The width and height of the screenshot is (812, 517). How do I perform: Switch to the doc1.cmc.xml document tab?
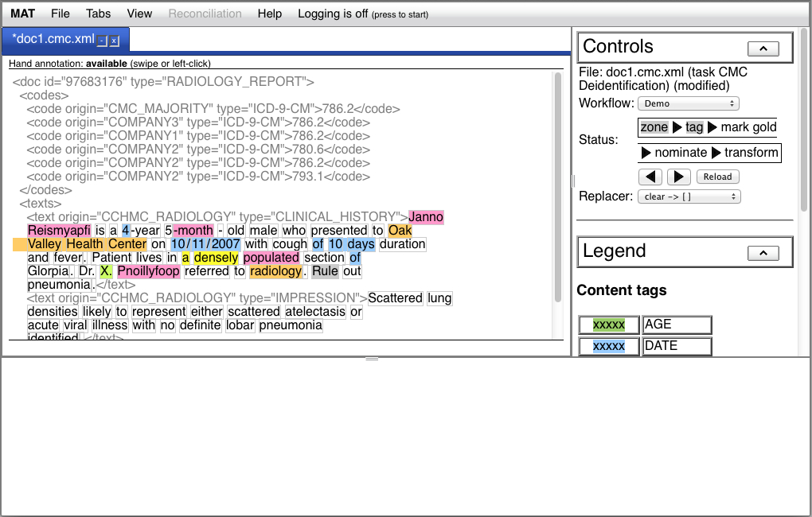(51, 37)
